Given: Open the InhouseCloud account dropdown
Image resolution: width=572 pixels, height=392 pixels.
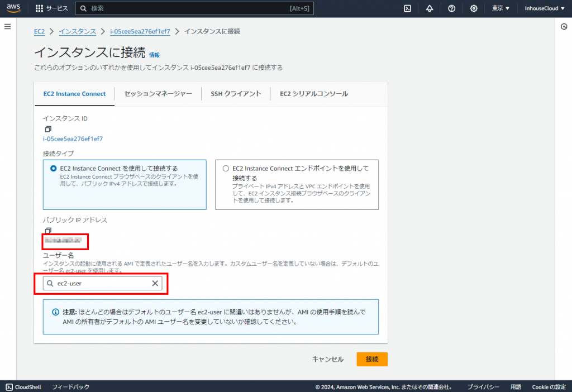Looking at the screenshot, I should pos(545,8).
